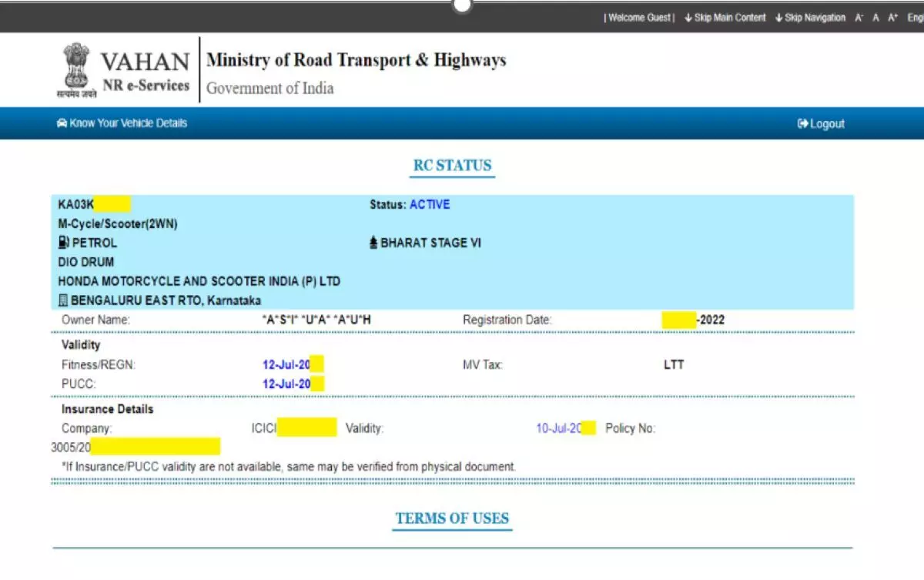This screenshot has width=924, height=580.
Task: Reset font size with the A control
Action: pos(877,17)
